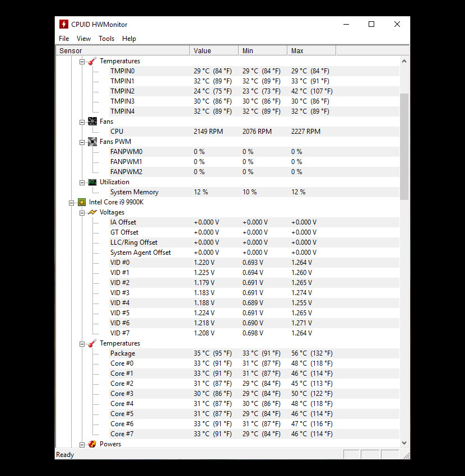Click the Sensor column header
Image resolution: width=465 pixels, height=476 pixels.
click(x=123, y=51)
